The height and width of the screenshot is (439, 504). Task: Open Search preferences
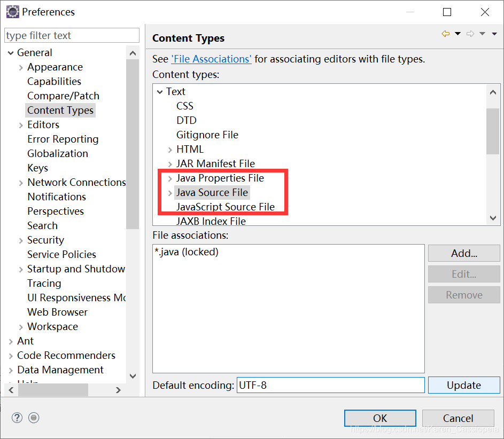42,225
